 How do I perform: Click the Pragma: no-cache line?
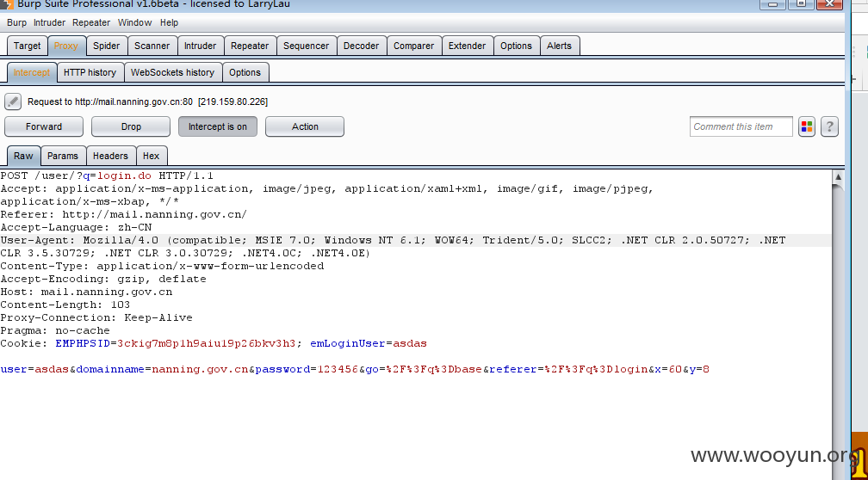(55, 330)
